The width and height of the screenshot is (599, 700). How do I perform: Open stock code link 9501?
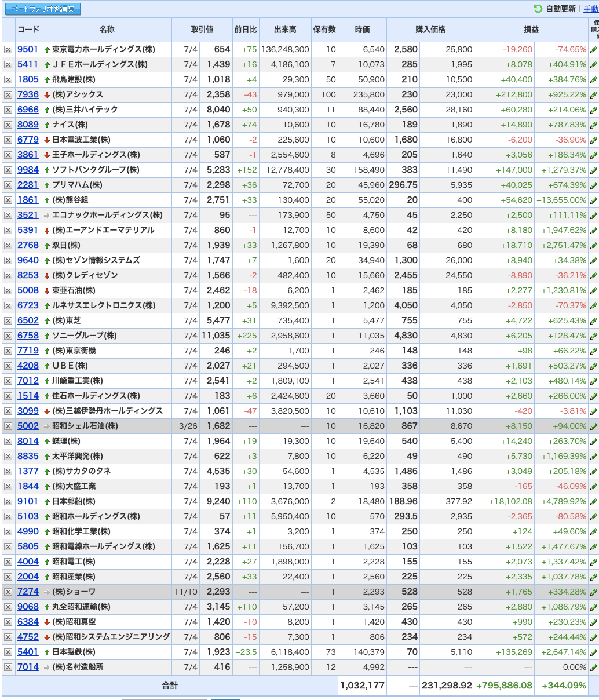28,49
